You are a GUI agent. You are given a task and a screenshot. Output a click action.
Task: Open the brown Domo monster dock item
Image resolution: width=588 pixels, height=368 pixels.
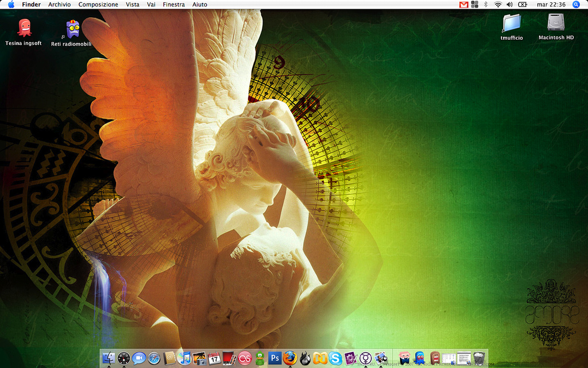click(435, 358)
